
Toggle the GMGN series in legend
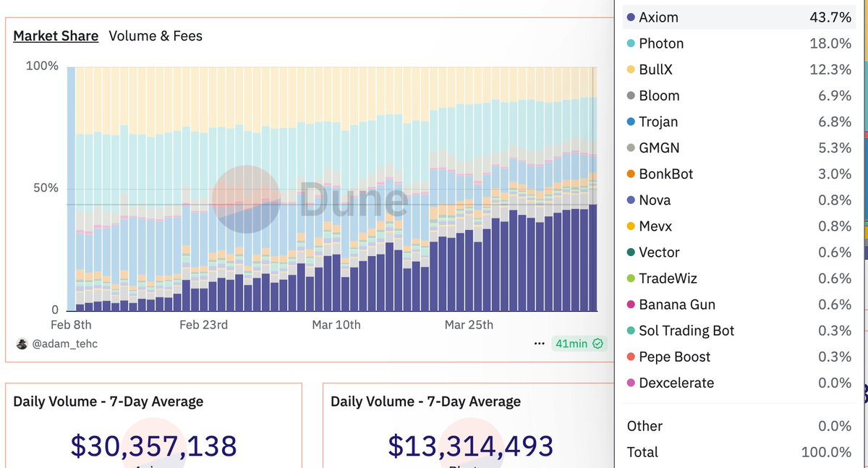pyautogui.click(x=739, y=148)
